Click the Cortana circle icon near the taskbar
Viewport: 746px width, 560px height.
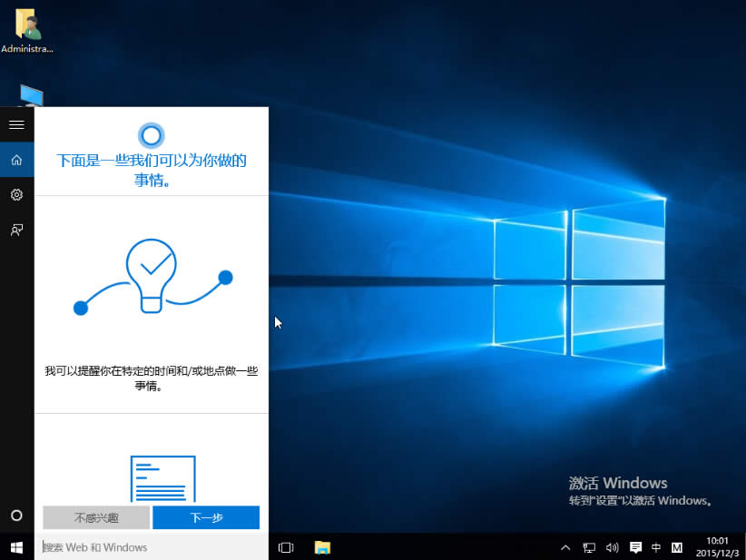coord(16,515)
